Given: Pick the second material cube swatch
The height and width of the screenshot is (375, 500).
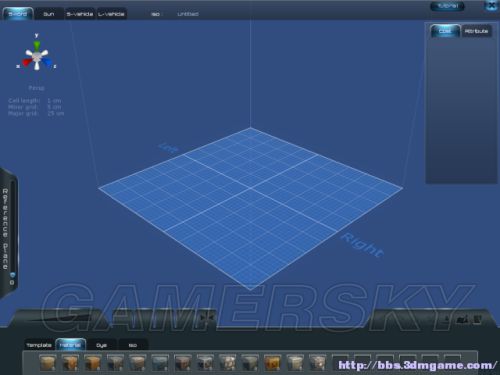Looking at the screenshot, I should coord(70,363).
